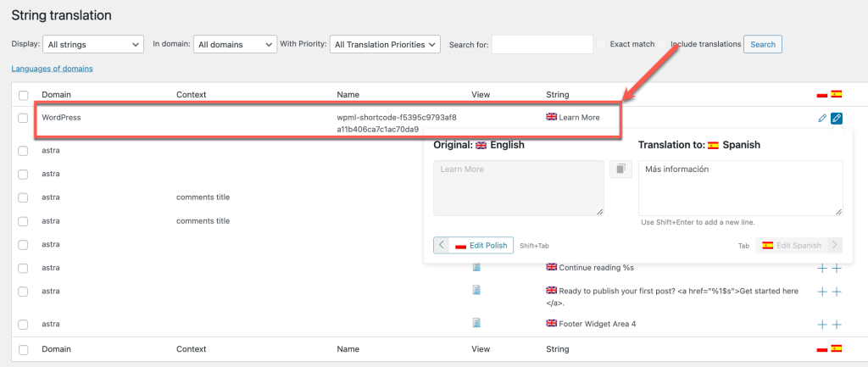The height and width of the screenshot is (367, 868).
Task: Click the Polish pencil icon in WordPress row
Action: (821, 118)
